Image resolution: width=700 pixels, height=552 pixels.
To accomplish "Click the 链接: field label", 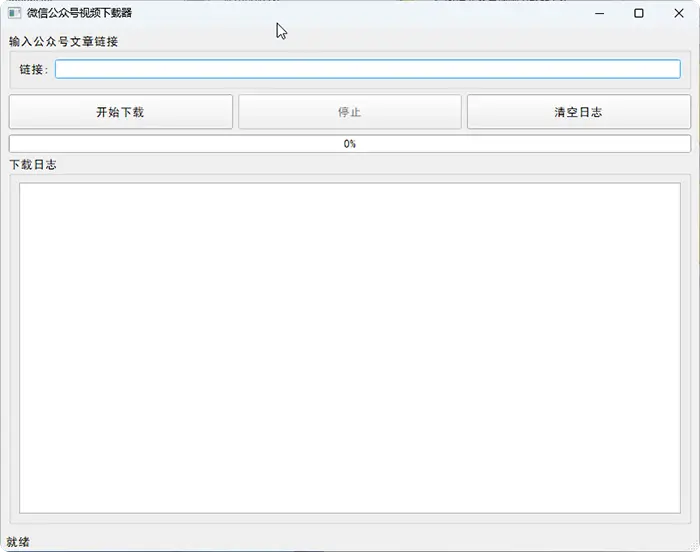I will 33,70.
